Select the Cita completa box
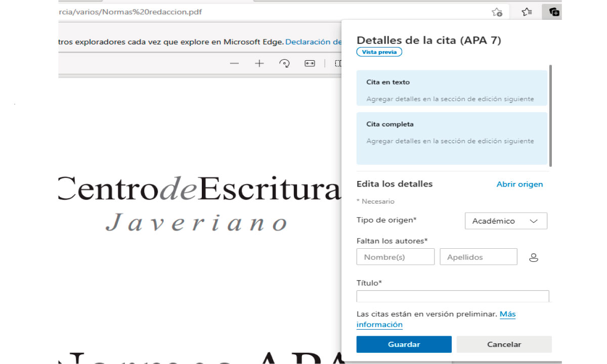This screenshot has width=607, height=364. (x=451, y=138)
